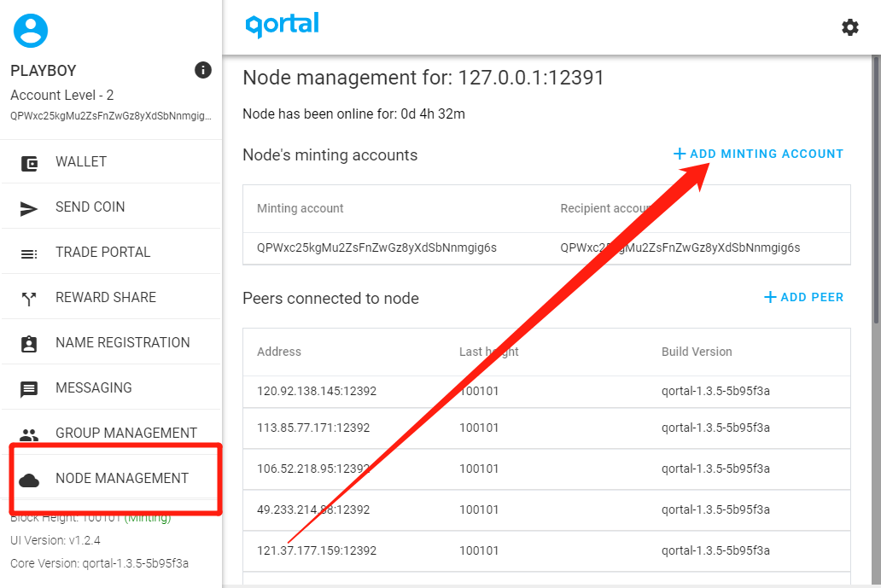The image size is (881, 588).
Task: Select minting account QPWxc25kgMu2ZsFnZwGz8yXdSbNnmgig6s cell
Action: click(376, 247)
